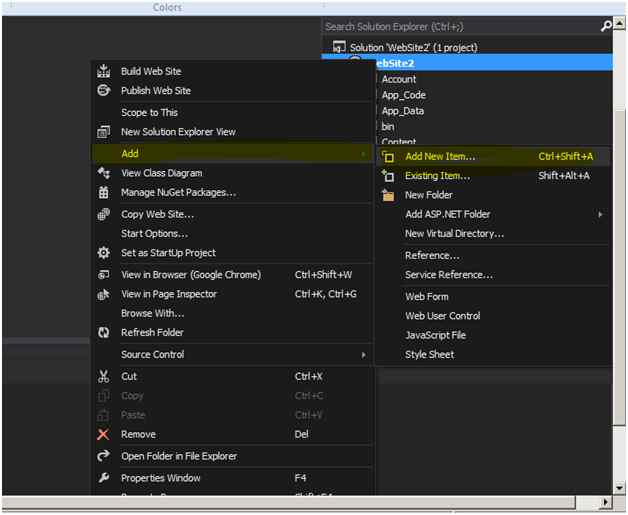The width and height of the screenshot is (628, 515).
Task: Click the Set as StartUp Project gear icon
Action: (x=102, y=253)
